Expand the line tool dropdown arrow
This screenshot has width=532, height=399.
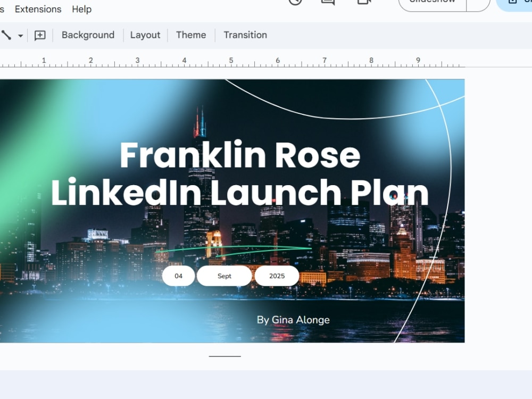pos(20,35)
